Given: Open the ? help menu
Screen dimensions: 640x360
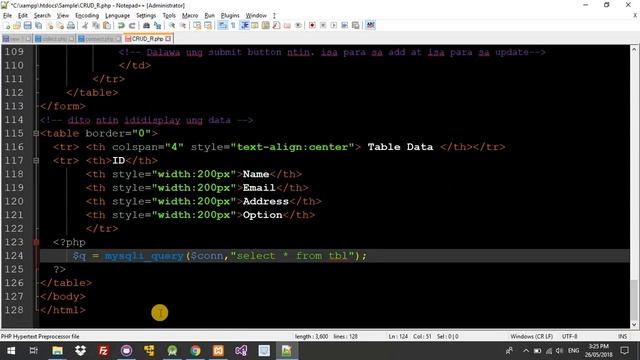Looking at the screenshot, I should pos(274,16).
